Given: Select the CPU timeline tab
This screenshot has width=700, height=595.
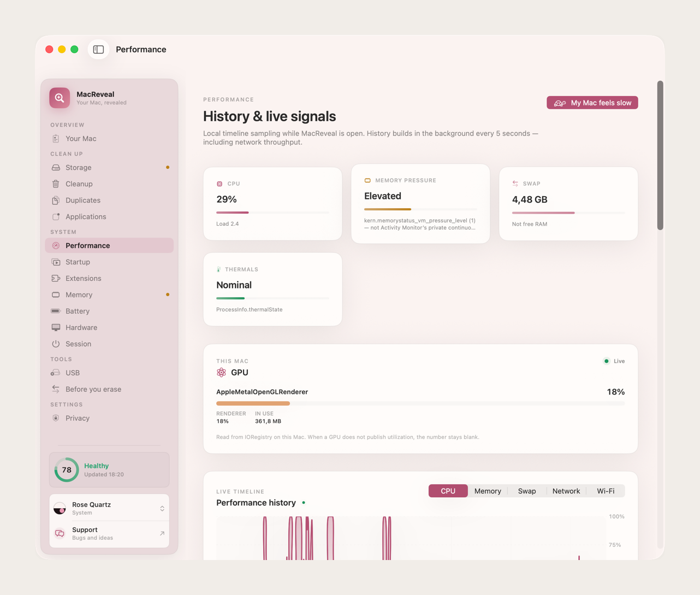Looking at the screenshot, I should 448,491.
